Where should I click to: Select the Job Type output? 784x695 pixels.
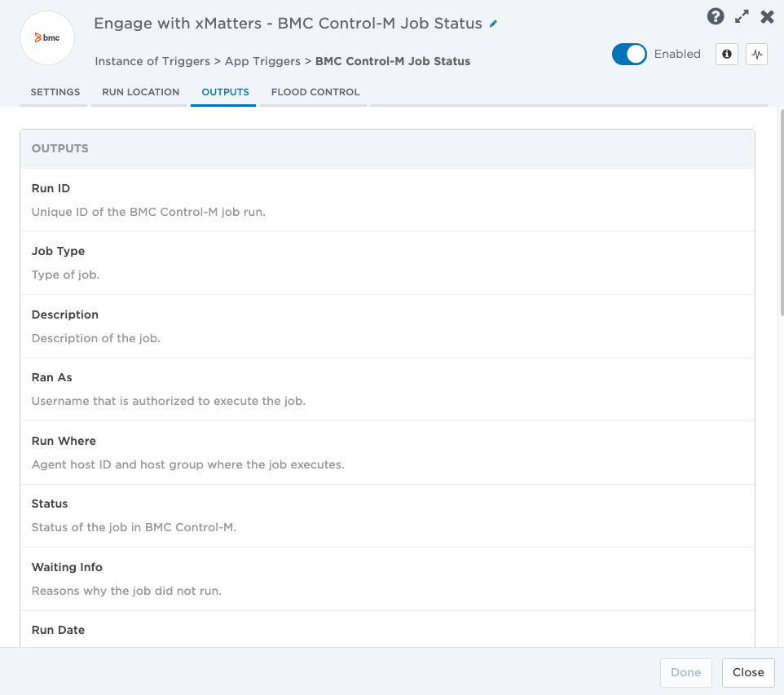(x=387, y=263)
